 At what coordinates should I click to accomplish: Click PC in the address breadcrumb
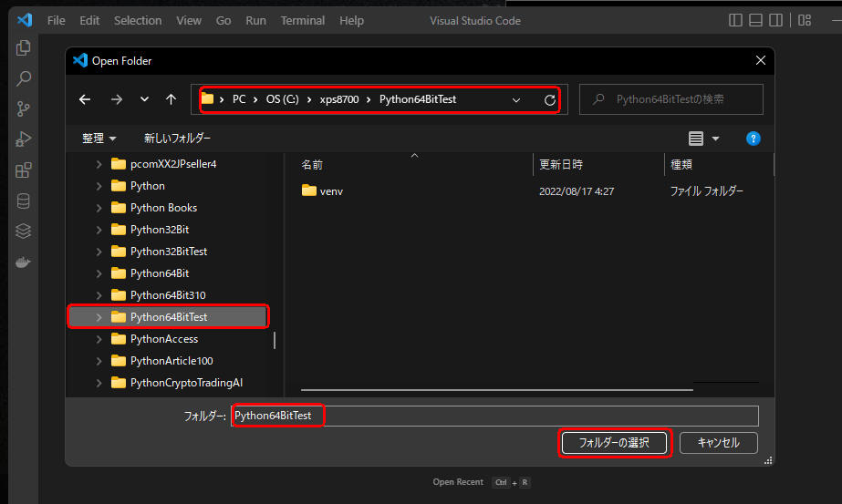tap(239, 99)
